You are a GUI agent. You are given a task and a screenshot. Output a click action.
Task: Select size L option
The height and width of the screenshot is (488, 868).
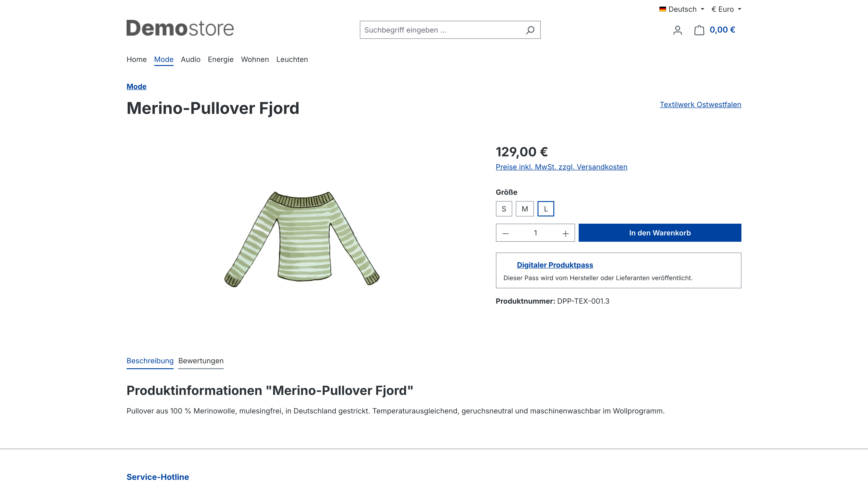545,209
